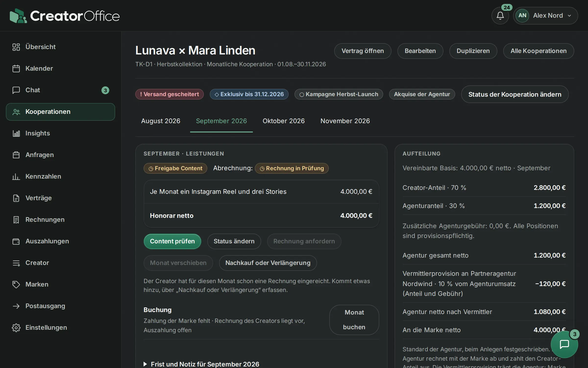Click the Content prüfen button
Image resolution: width=588 pixels, height=368 pixels.
[172, 241]
